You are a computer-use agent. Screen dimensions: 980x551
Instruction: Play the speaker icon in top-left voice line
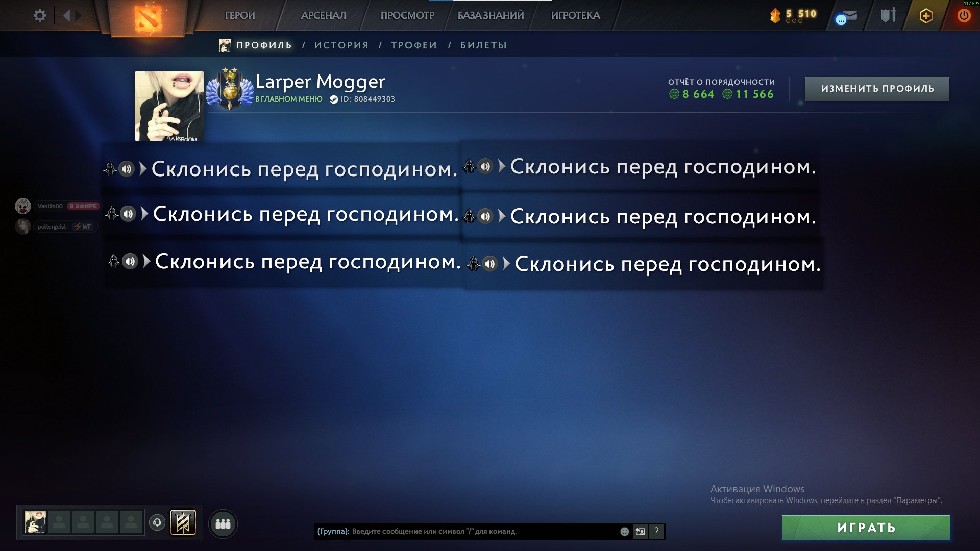[x=127, y=168]
